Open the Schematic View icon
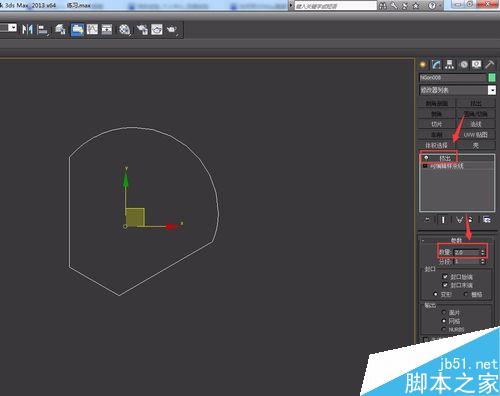 tap(107, 30)
